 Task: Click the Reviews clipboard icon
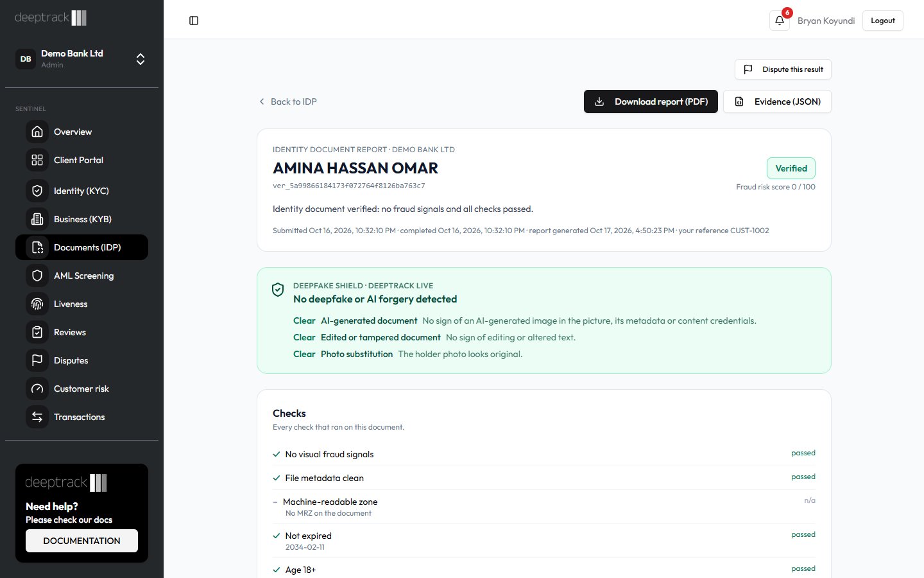[x=37, y=332]
